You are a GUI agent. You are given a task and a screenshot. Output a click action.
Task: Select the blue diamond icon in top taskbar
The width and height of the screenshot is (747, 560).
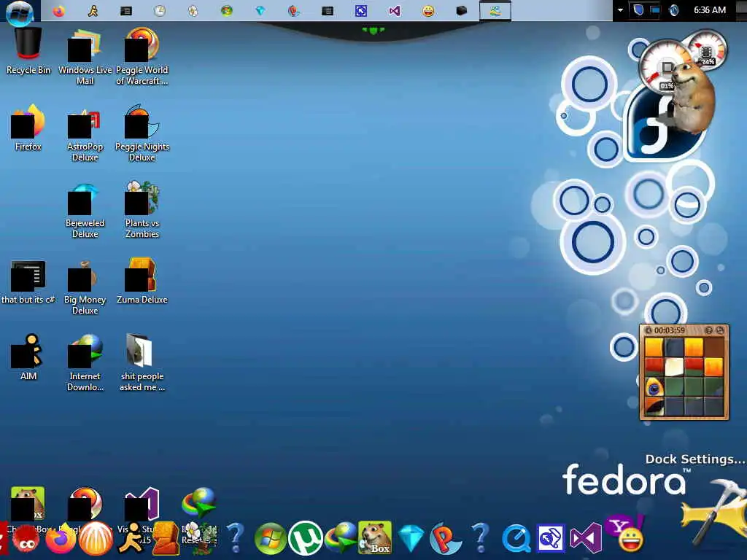pos(260,10)
